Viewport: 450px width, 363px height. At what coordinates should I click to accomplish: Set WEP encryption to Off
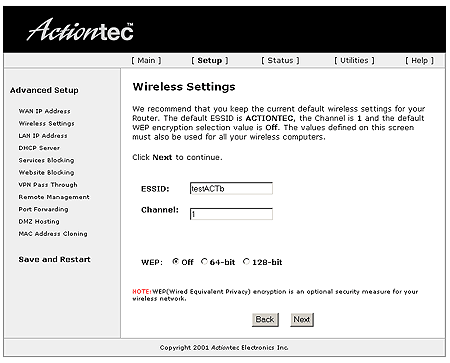(175, 262)
